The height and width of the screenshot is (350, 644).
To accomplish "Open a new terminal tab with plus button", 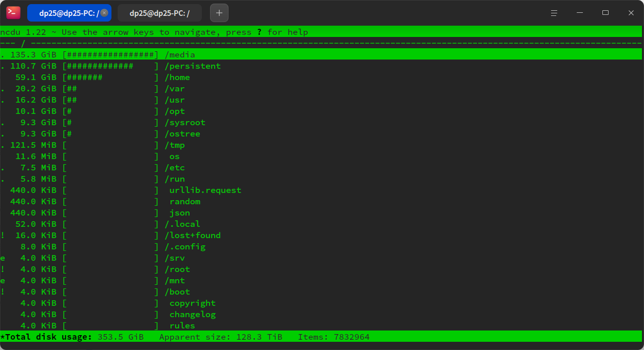I will tap(219, 13).
